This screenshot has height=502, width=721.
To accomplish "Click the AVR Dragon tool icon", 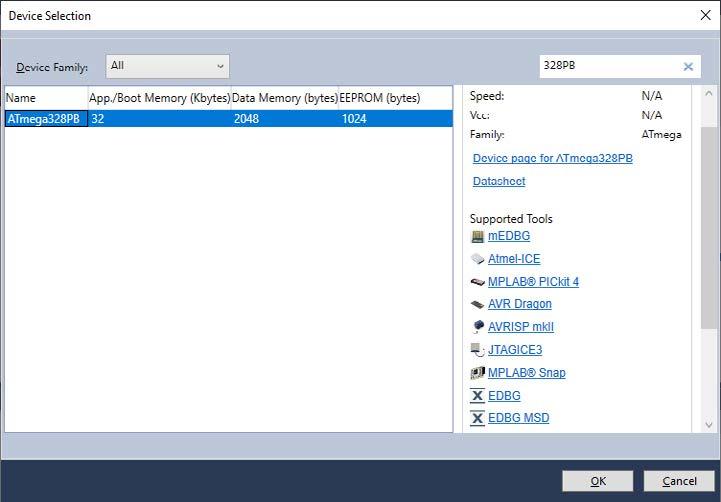I will pyautogui.click(x=477, y=304).
